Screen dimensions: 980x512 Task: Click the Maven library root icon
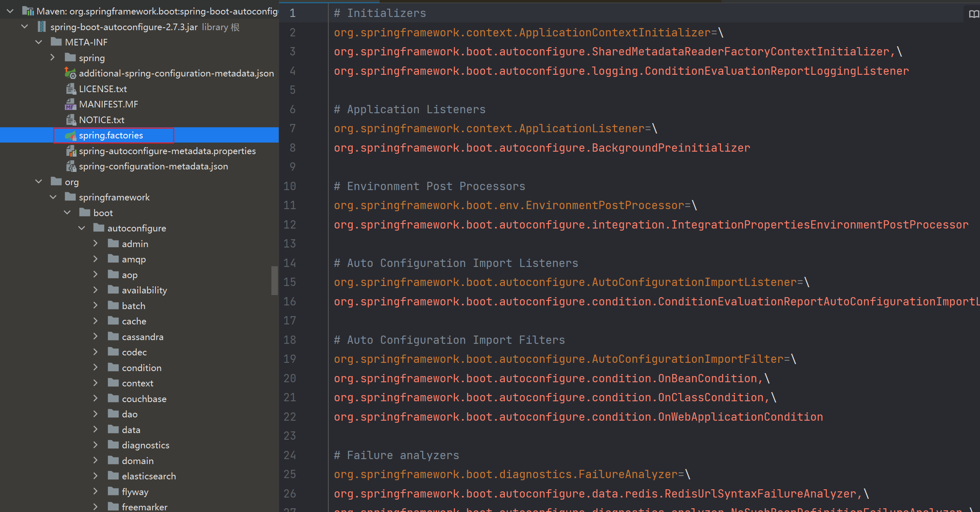tap(28, 12)
